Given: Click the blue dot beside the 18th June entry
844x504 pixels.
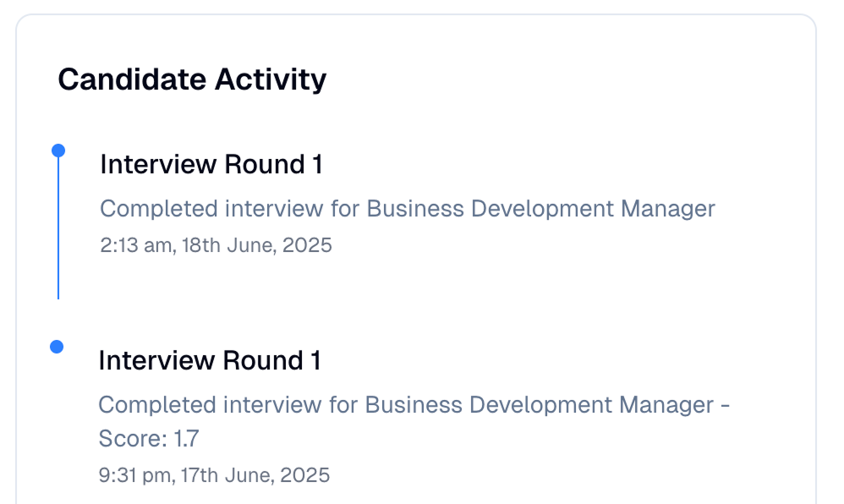Looking at the screenshot, I should point(58,151).
